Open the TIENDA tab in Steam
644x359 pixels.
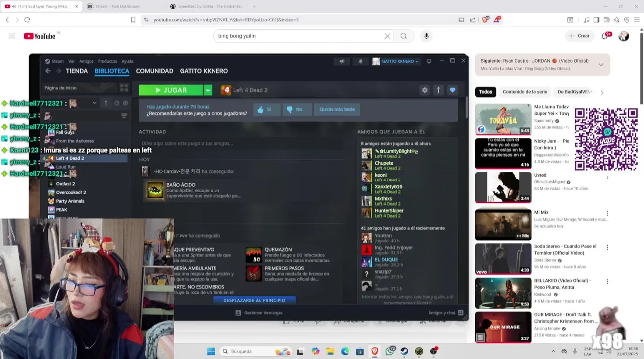[x=77, y=71]
